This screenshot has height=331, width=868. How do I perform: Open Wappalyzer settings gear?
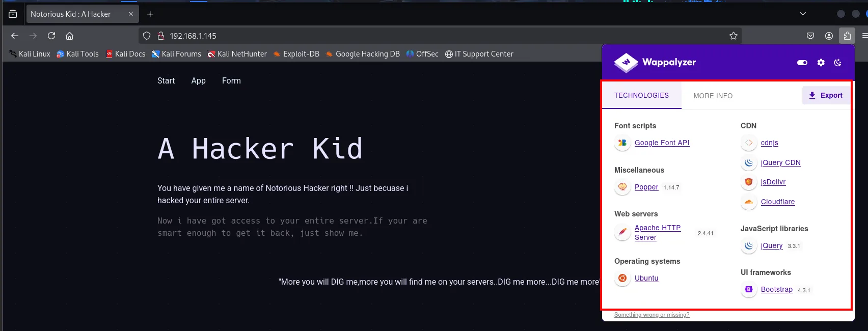tap(821, 63)
